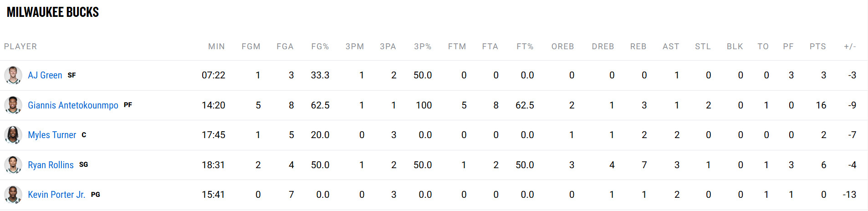This screenshot has height=211, width=868.
Task: Sort by the AST column header
Action: click(671, 46)
